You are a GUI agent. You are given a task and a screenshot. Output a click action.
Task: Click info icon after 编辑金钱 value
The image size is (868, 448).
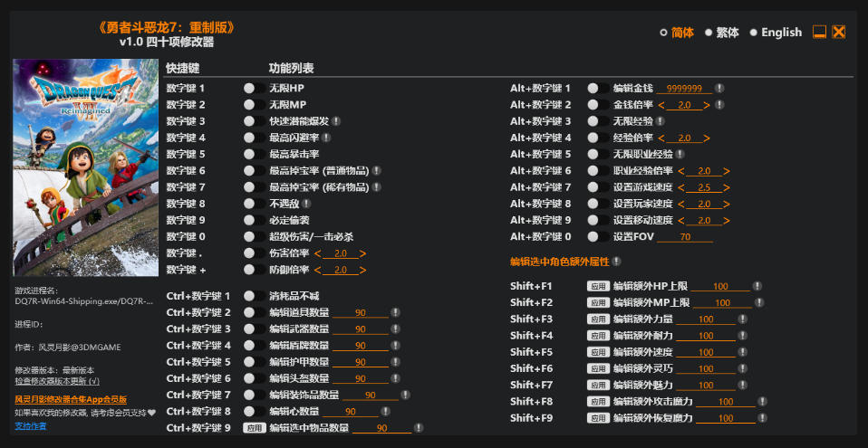pos(719,88)
